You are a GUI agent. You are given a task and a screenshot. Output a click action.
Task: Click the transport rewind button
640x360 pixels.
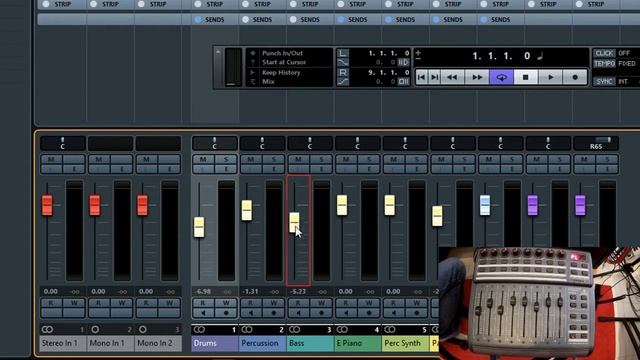(452, 77)
